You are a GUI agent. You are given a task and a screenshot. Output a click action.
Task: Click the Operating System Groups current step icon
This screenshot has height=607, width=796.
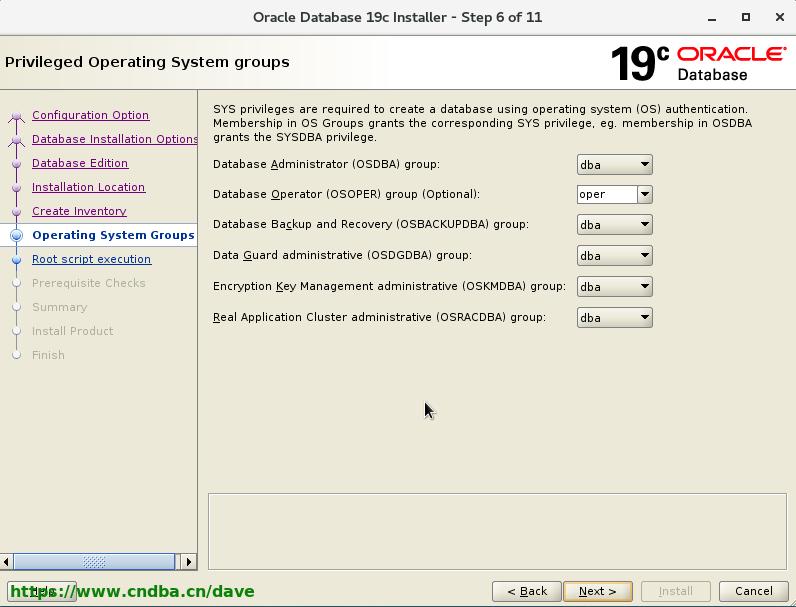pos(16,235)
